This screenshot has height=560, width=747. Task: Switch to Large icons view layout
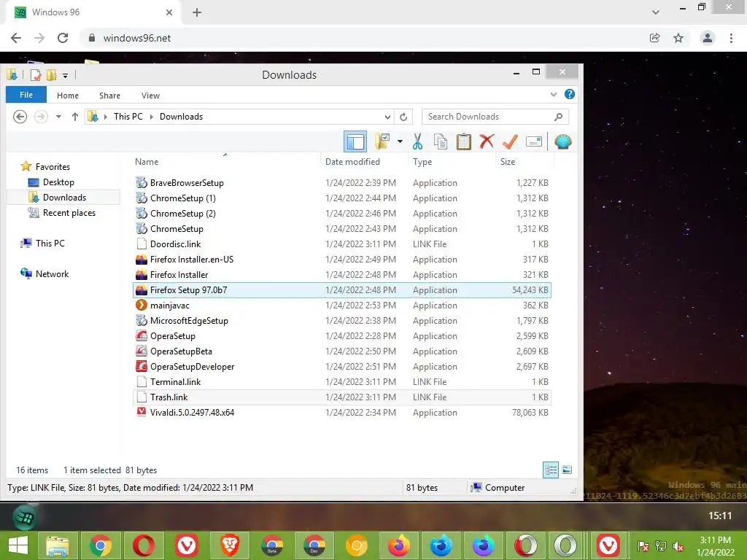(x=567, y=470)
